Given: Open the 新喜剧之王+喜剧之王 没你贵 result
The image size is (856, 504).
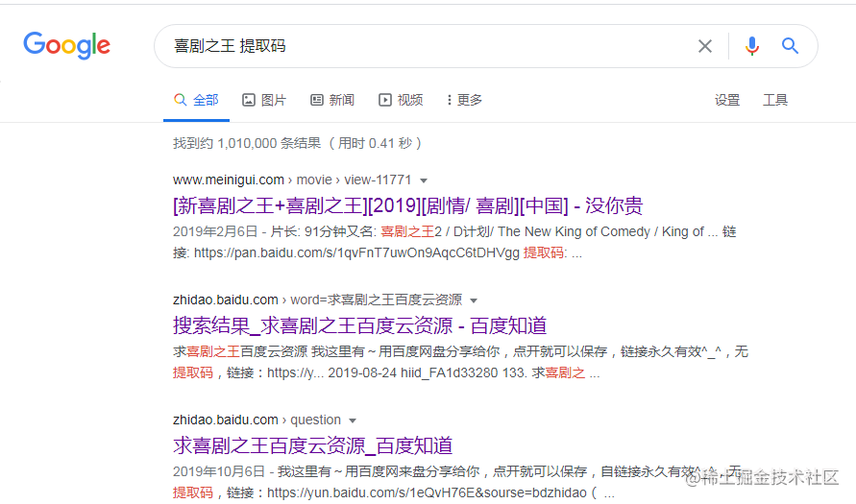Looking at the screenshot, I should point(407,205).
